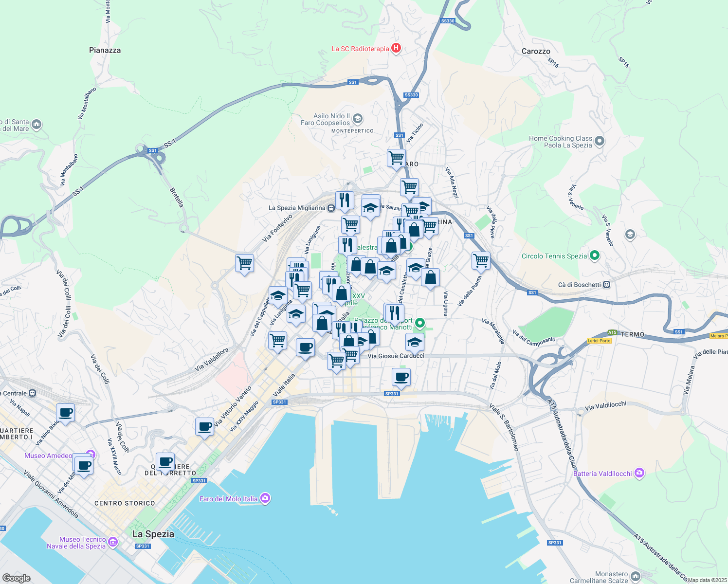This screenshot has height=584, width=728.
Task: Click the Via Giosuè Carducci street label
Action: pyautogui.click(x=396, y=356)
